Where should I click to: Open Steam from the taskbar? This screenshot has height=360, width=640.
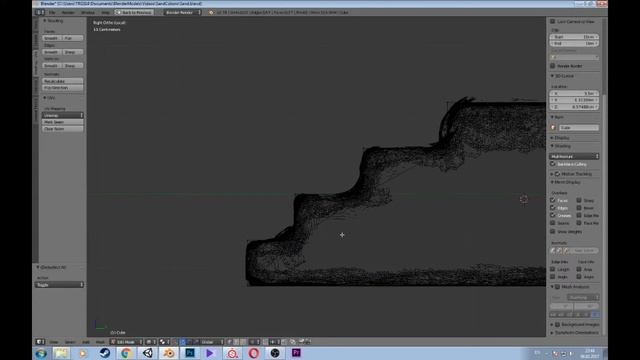click(104, 353)
